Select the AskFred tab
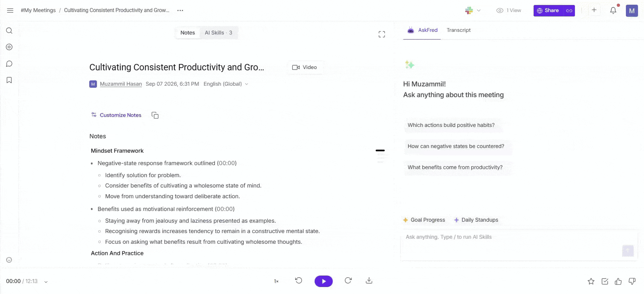Screen dimensions: 644x294 point(422,30)
